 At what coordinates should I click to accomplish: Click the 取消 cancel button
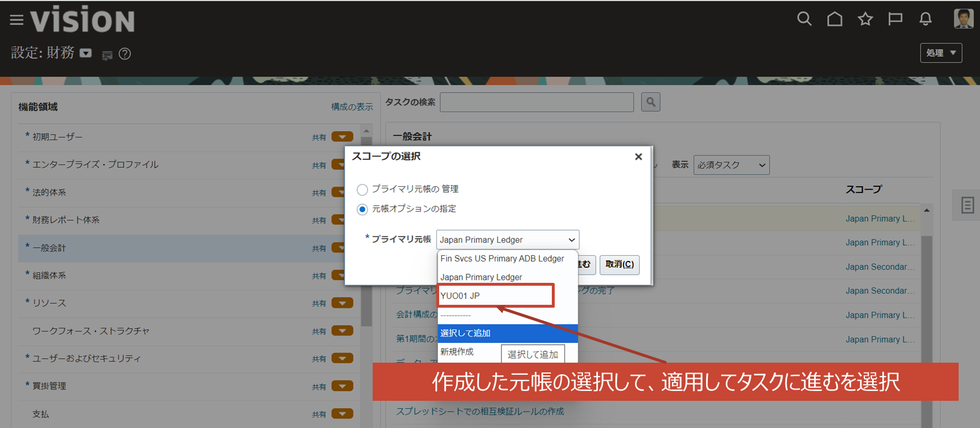(x=619, y=264)
